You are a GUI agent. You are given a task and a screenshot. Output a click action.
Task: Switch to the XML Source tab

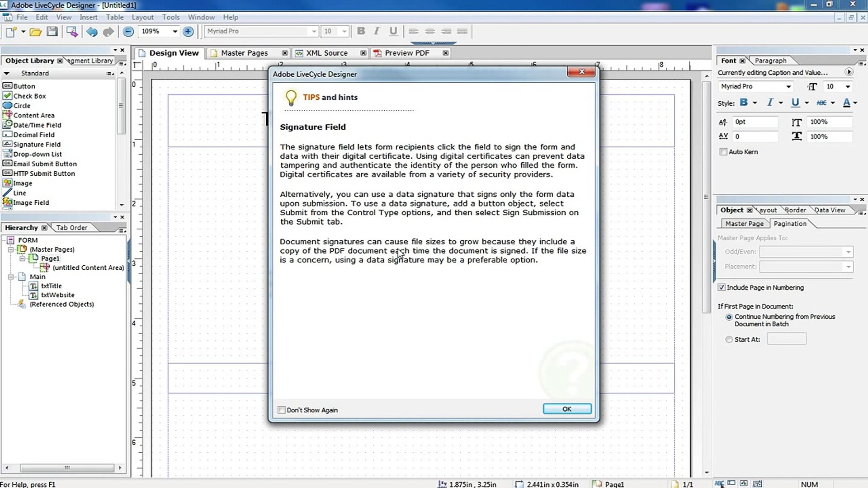click(x=326, y=53)
